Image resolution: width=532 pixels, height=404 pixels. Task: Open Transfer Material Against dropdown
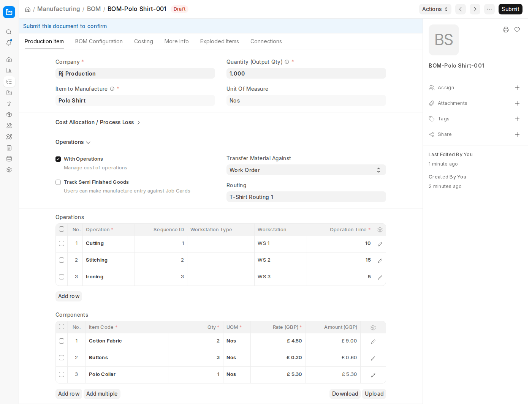click(x=306, y=170)
